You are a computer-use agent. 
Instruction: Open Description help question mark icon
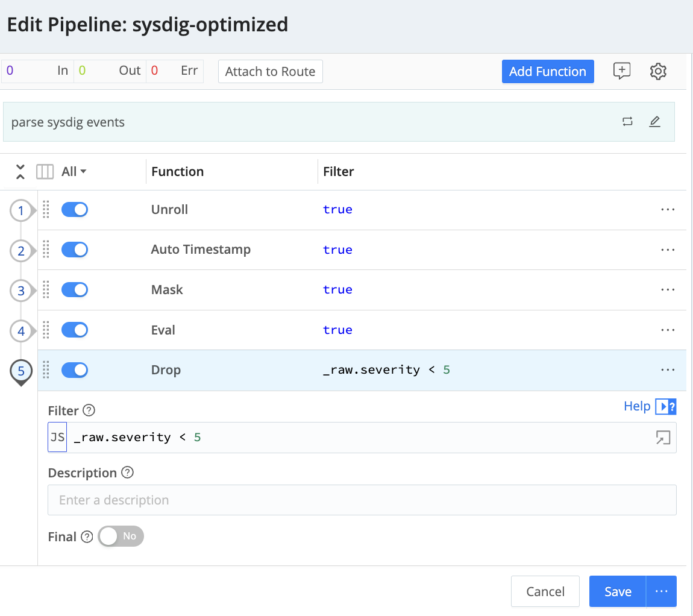pos(127,473)
